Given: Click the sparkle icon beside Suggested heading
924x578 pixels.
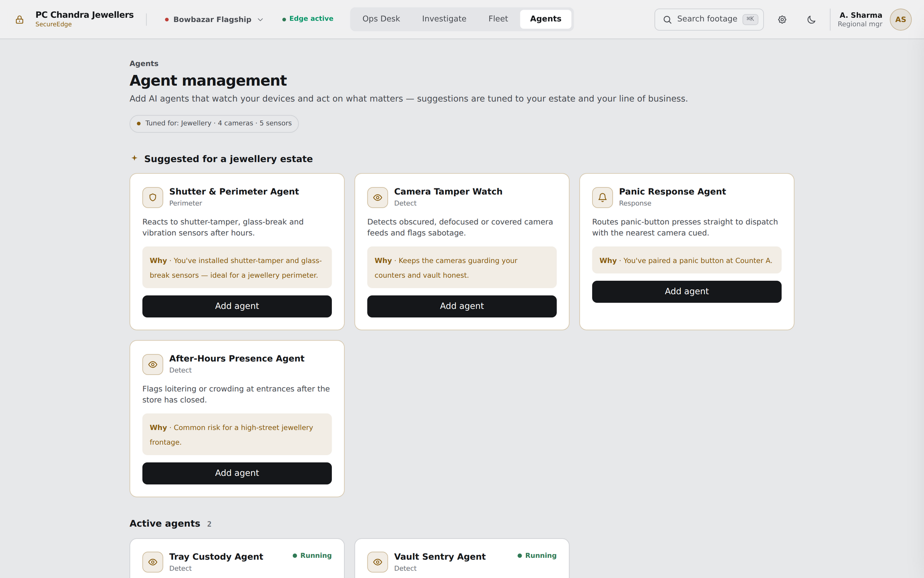Looking at the screenshot, I should (x=134, y=158).
